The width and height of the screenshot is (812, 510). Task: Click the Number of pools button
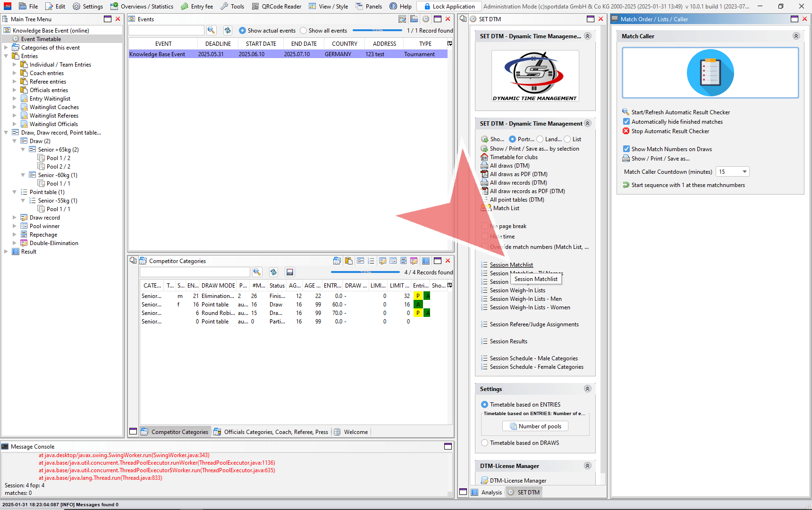[535, 426]
